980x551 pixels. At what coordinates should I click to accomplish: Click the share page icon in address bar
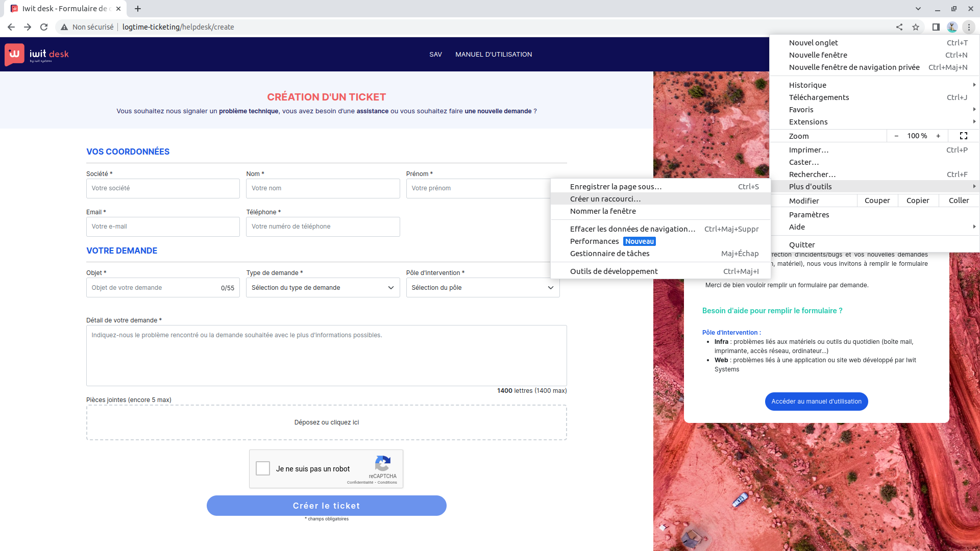(899, 27)
